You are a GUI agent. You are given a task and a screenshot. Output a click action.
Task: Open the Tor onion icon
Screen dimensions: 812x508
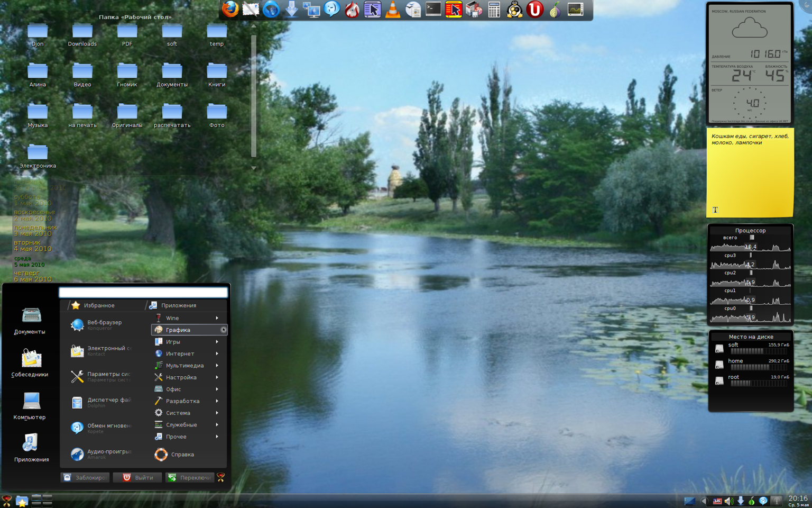coord(555,10)
